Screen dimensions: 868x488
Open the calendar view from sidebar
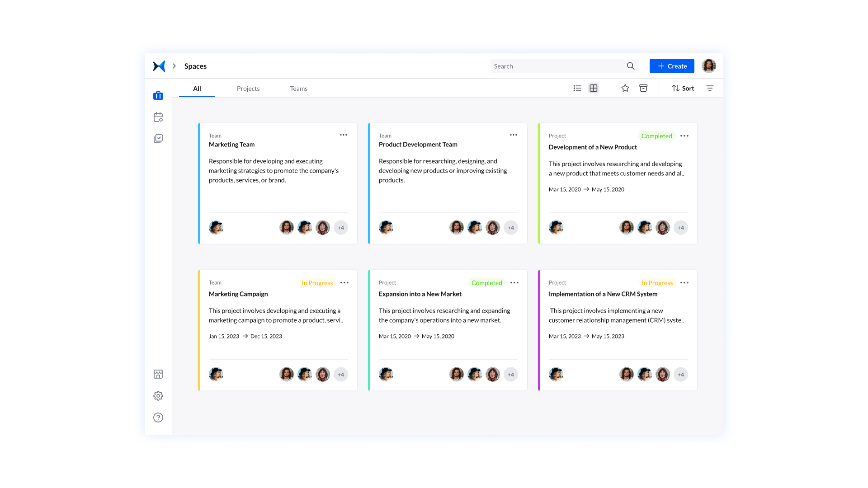click(158, 117)
